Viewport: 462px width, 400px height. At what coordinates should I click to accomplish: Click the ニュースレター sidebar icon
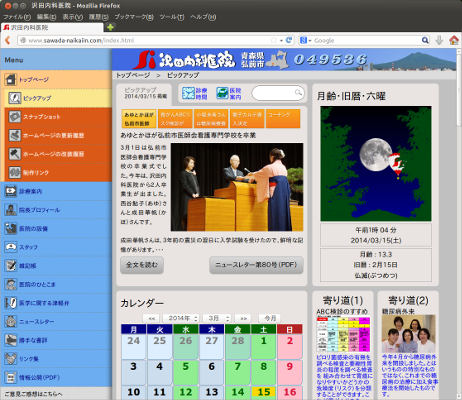click(11, 321)
